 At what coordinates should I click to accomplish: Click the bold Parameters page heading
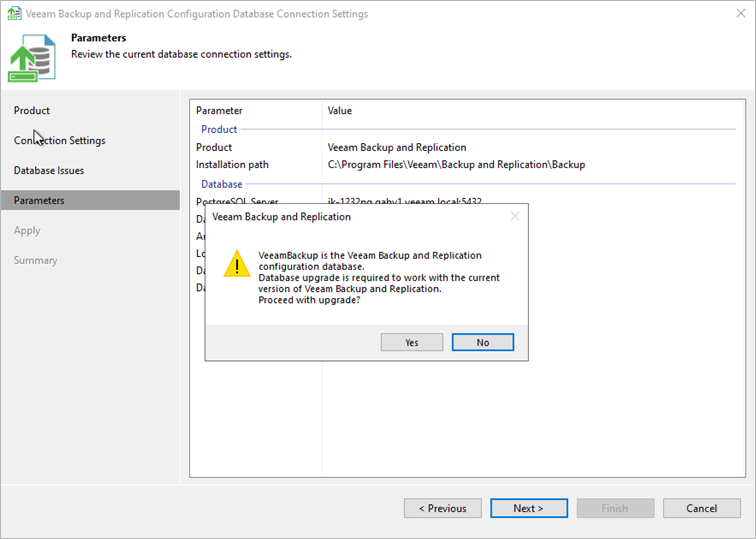(98, 38)
